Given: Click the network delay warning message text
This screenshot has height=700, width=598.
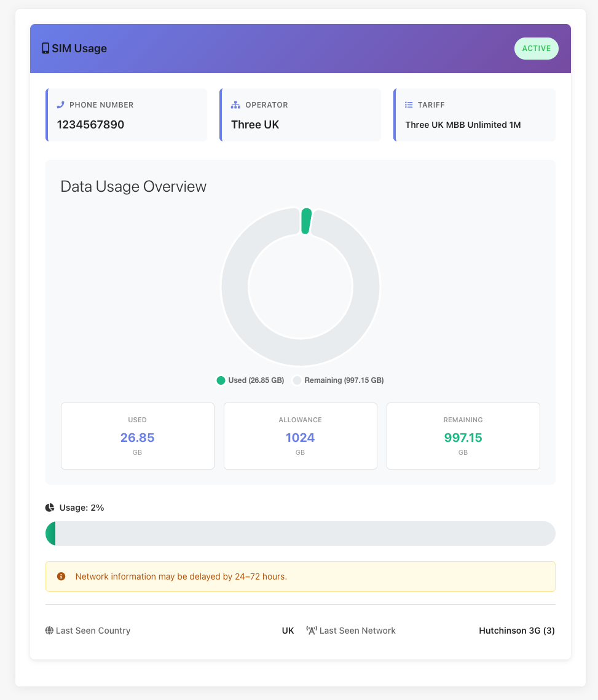Looking at the screenshot, I should tap(181, 576).
